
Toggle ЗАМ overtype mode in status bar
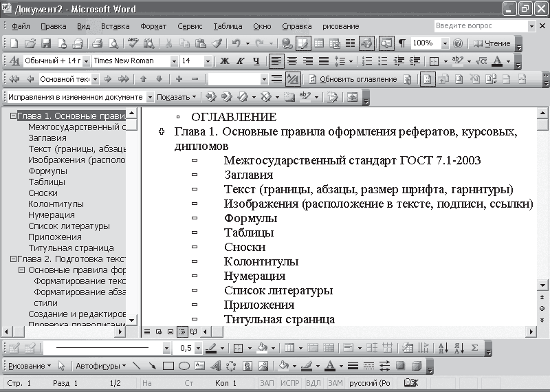(x=335, y=383)
